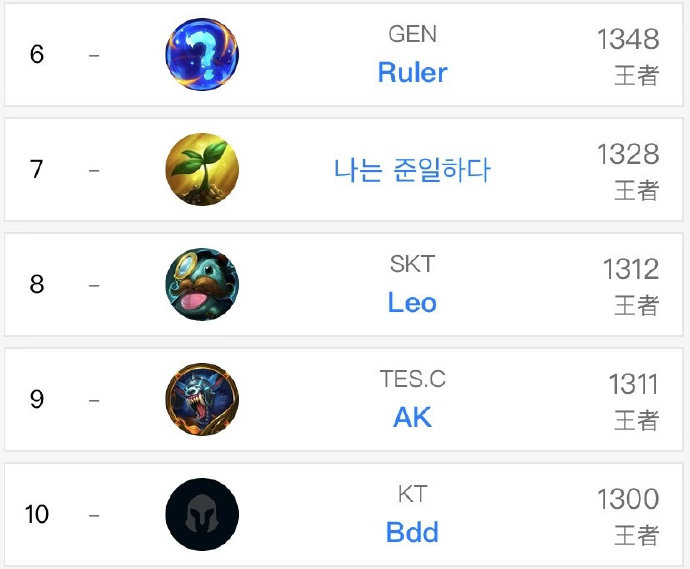Select the 王者 tier label under 1312
This screenshot has width=690, height=569.
[636, 305]
